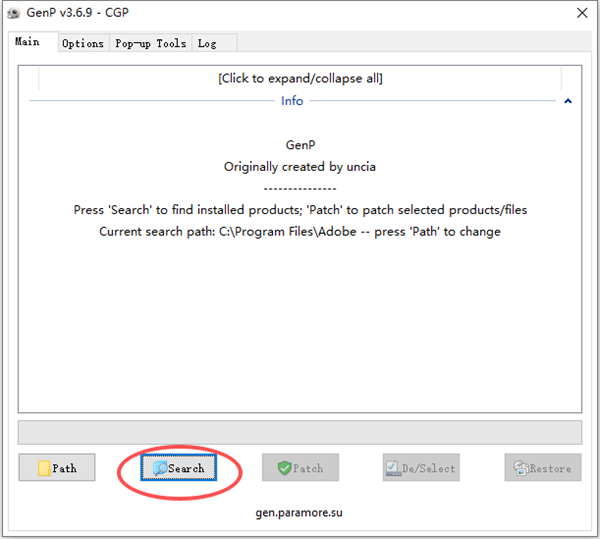Click the GenP heading in the Info section

pos(300,145)
